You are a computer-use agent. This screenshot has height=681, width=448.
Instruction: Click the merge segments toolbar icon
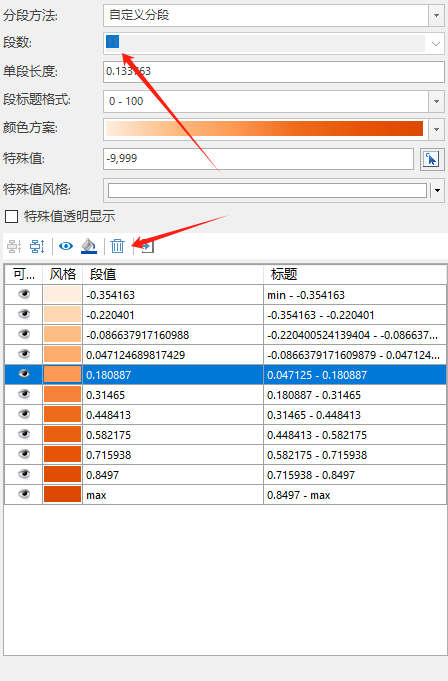pos(14,246)
